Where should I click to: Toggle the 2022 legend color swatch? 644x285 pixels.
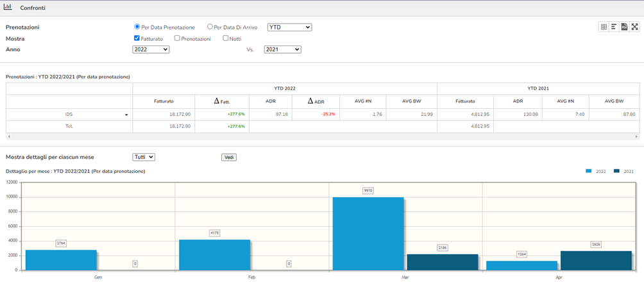tap(588, 171)
